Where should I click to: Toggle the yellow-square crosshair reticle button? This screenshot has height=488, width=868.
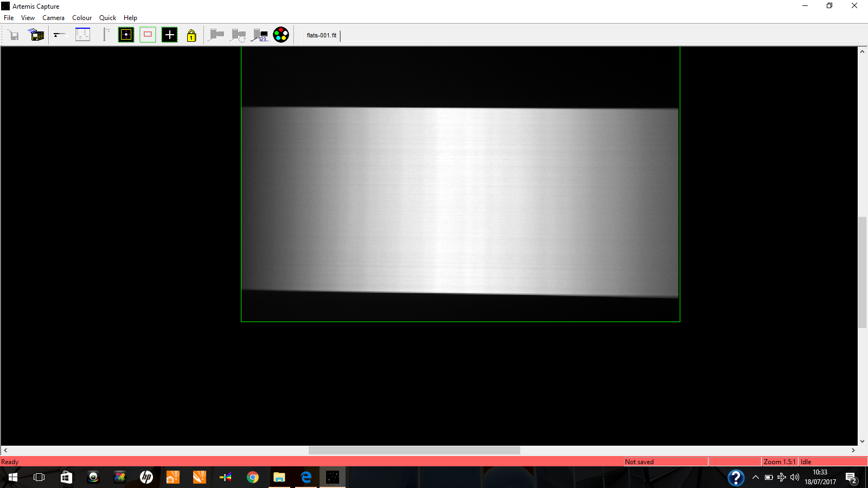click(x=126, y=35)
